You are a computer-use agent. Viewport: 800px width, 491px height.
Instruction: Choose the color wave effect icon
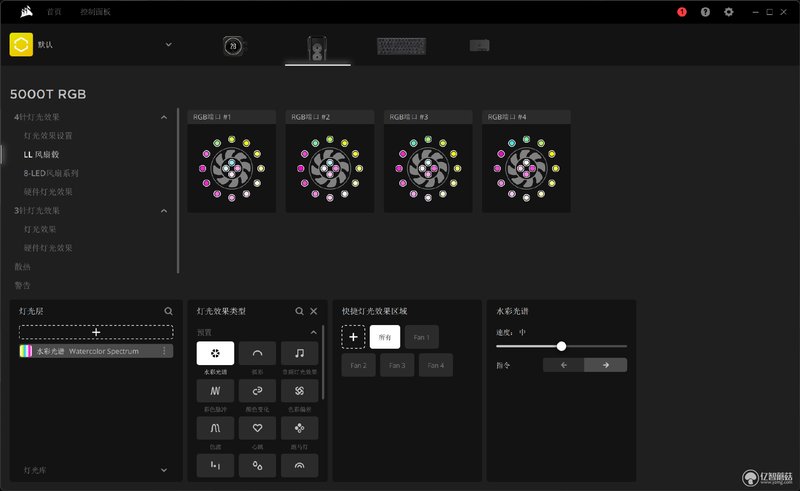[x=215, y=428]
